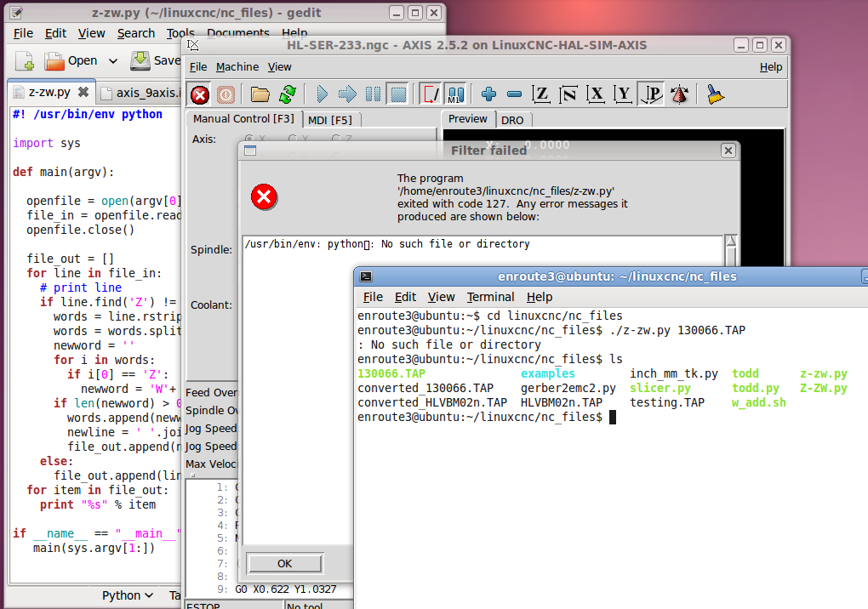This screenshot has height=609, width=868.
Task: Close the z-zw.py tab in gedit
Action: (83, 92)
